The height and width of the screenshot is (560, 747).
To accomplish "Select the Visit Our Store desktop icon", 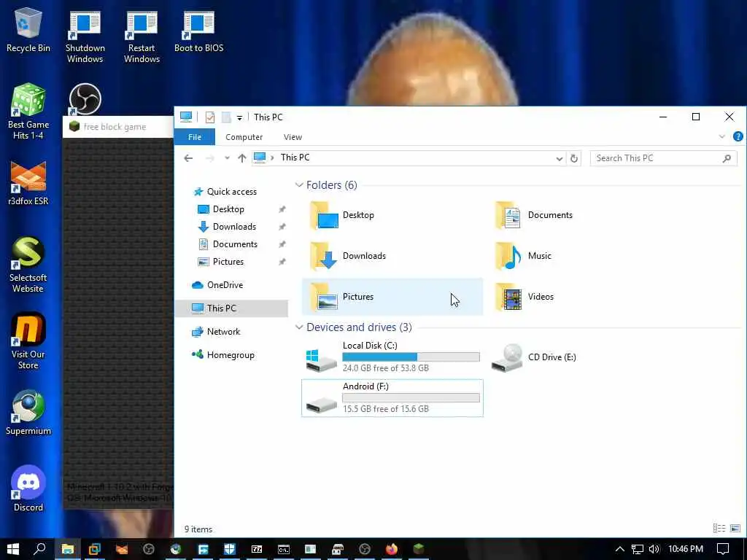I will coord(28,341).
